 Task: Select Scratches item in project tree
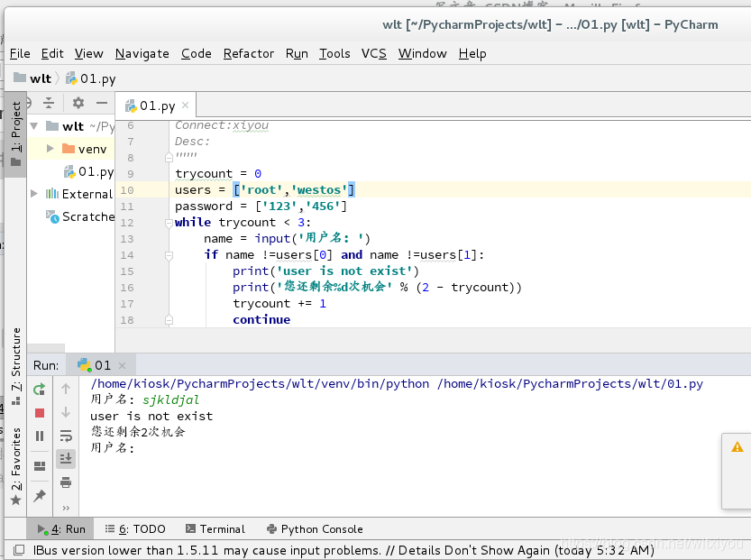coord(80,216)
